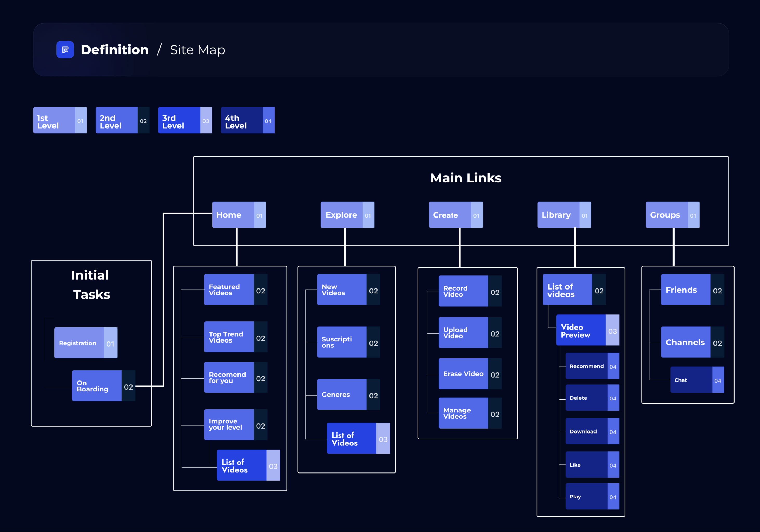Open the Library main link node
The width and height of the screenshot is (760, 532).
click(564, 215)
